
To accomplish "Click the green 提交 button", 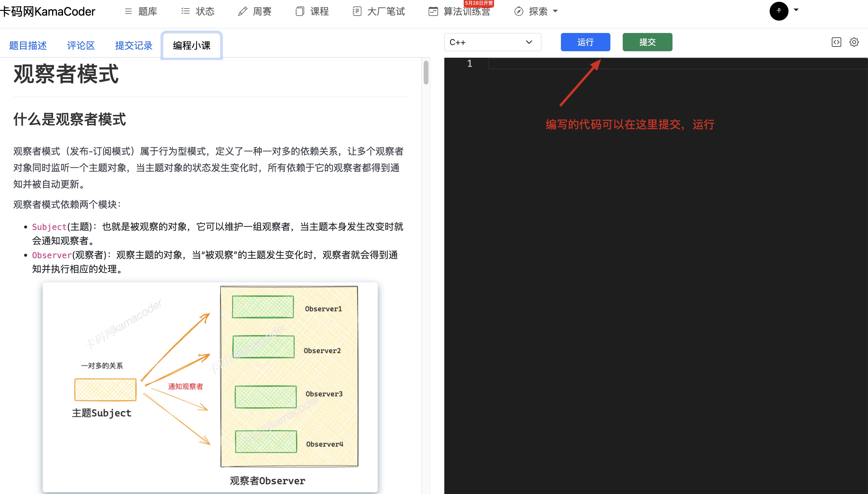I will [647, 42].
